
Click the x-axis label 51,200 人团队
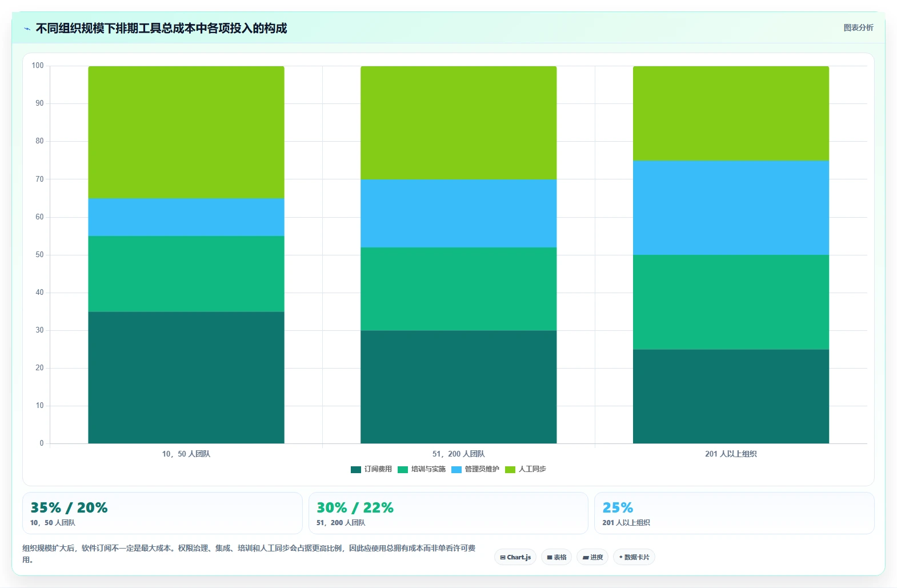coord(459,454)
